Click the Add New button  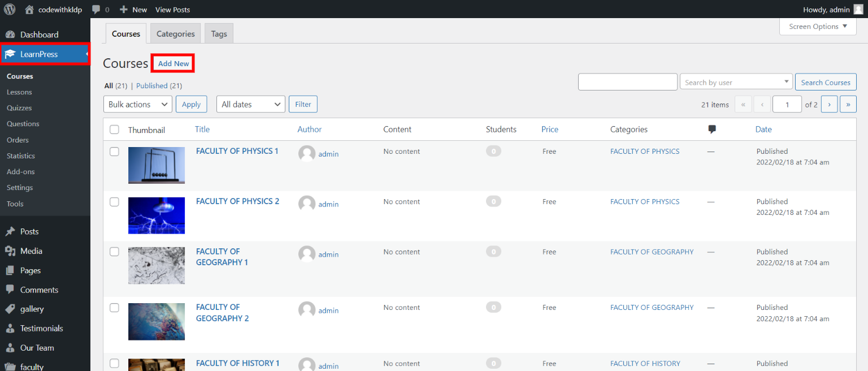[x=173, y=63]
